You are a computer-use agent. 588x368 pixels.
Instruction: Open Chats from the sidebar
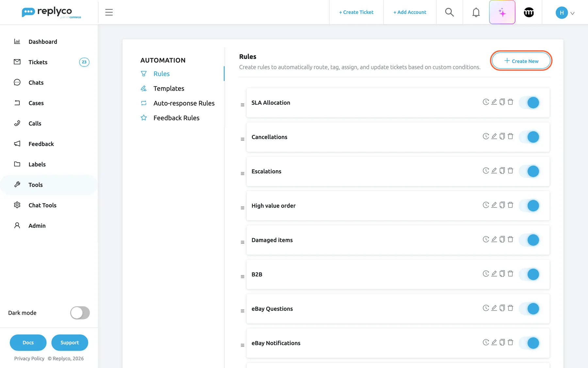coord(36,82)
